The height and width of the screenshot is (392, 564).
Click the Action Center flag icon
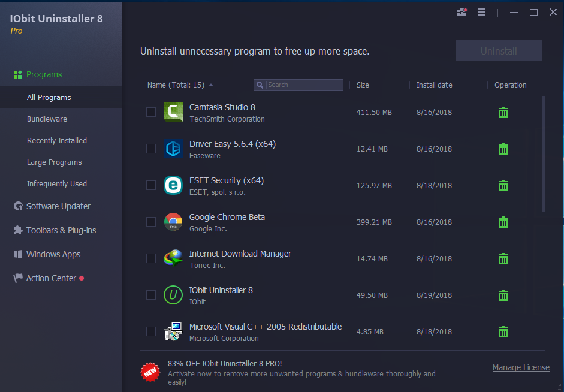click(x=18, y=278)
